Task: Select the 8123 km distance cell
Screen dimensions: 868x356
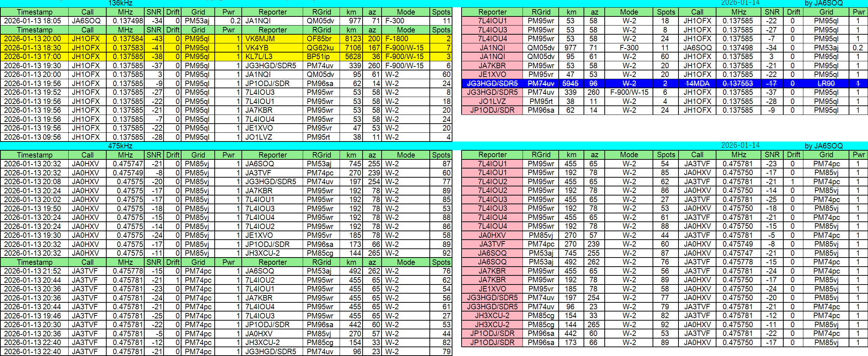Action: click(351, 39)
